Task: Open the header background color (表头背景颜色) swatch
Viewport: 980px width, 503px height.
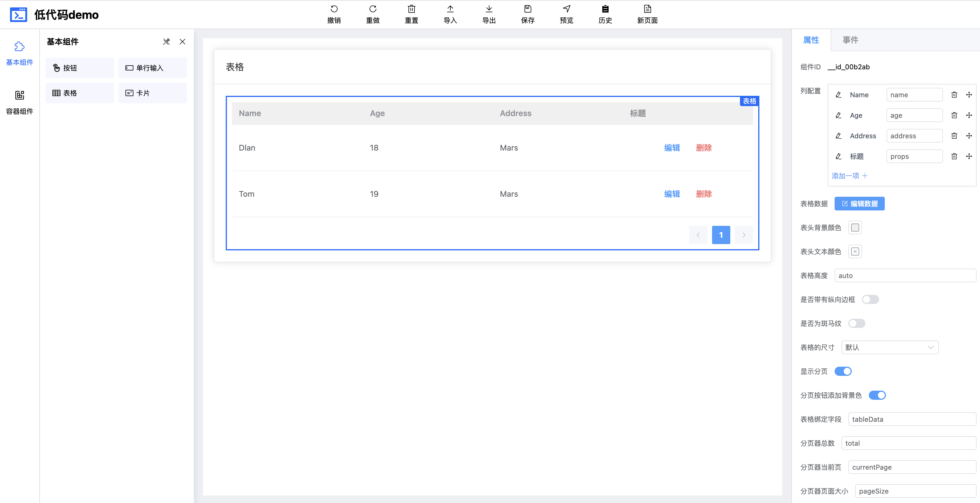Action: (x=855, y=228)
